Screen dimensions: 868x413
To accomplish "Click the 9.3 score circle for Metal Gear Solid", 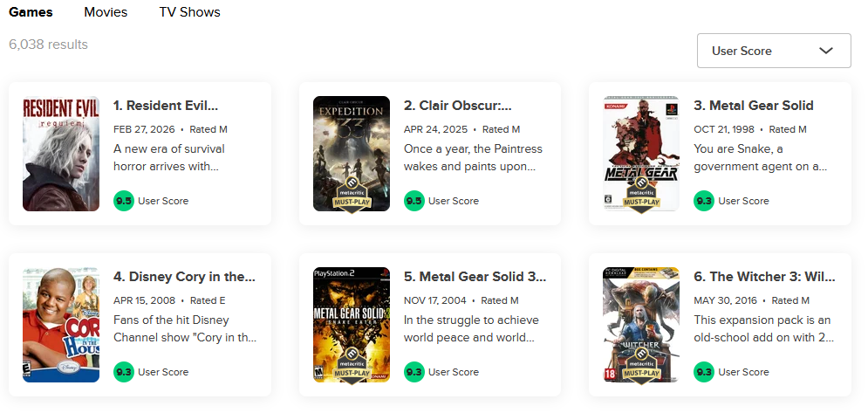I will pos(704,201).
